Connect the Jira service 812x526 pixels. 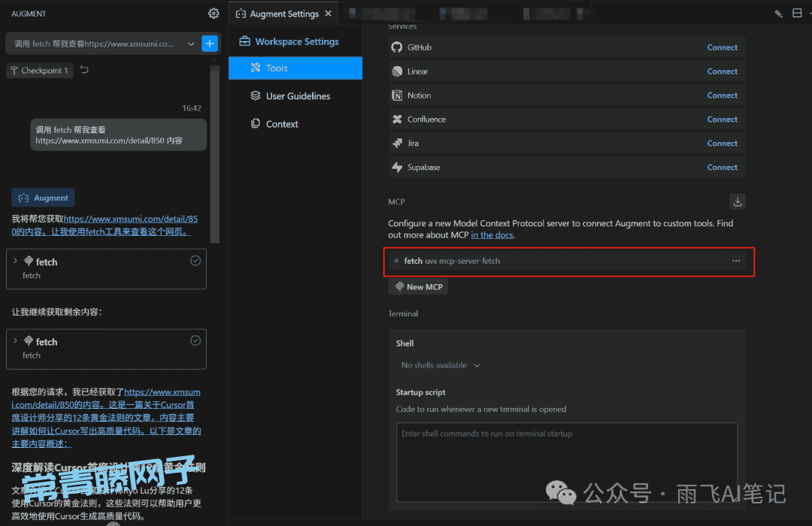pyautogui.click(x=722, y=144)
